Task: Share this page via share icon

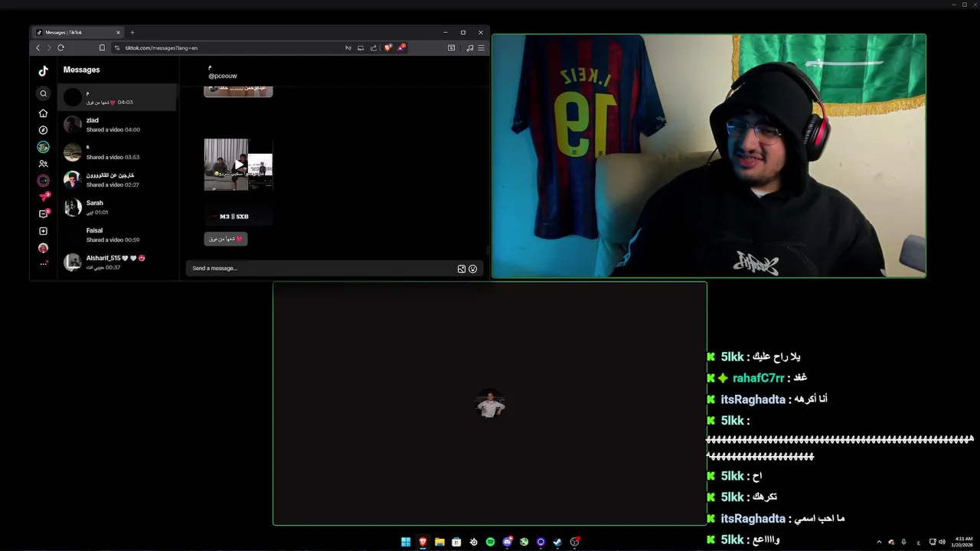Action: (x=374, y=47)
